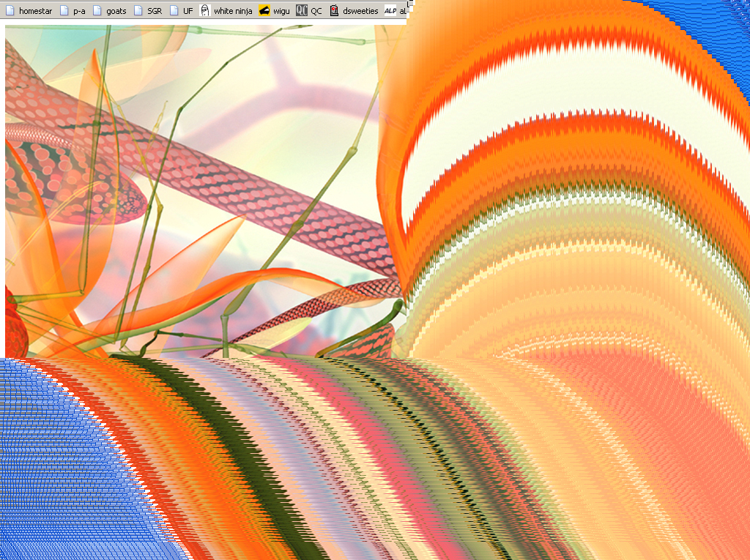Go to the goats bookmark text
The width and height of the screenshot is (750, 560).
click(116, 11)
